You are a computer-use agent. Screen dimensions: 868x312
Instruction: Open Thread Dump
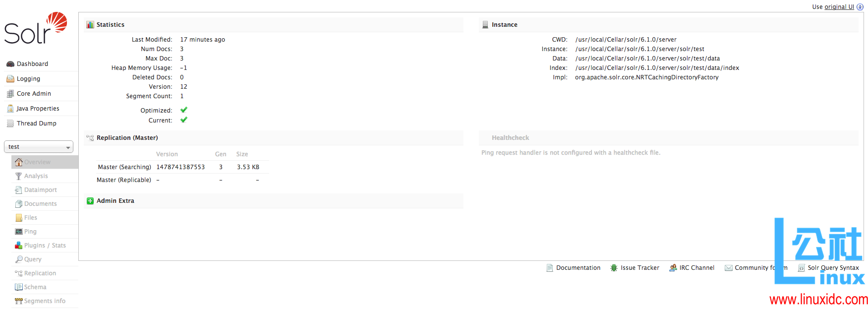tap(37, 124)
